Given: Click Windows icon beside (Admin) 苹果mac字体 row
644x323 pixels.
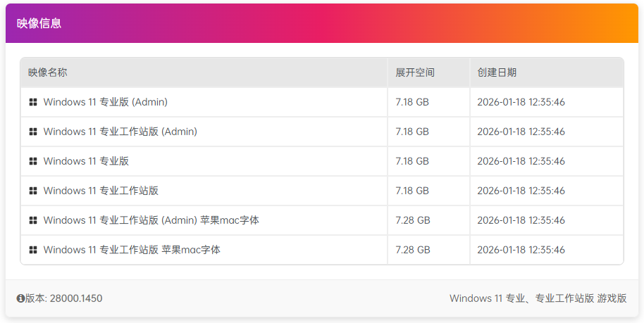Looking at the screenshot, I should pos(33,220).
